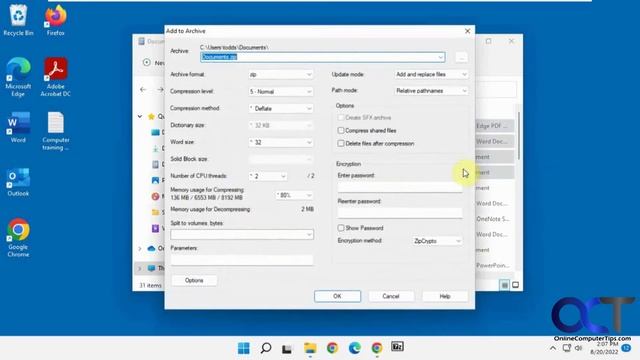Viewport: 640px width, 360px height.
Task: Launch Outlook from the desktop
Action: click(x=18, y=182)
